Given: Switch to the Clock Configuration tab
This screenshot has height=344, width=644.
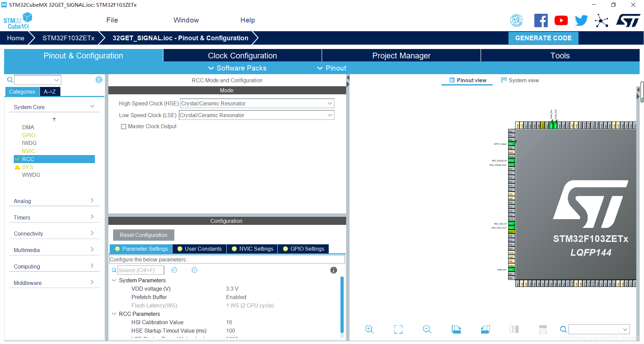Looking at the screenshot, I should (242, 55).
